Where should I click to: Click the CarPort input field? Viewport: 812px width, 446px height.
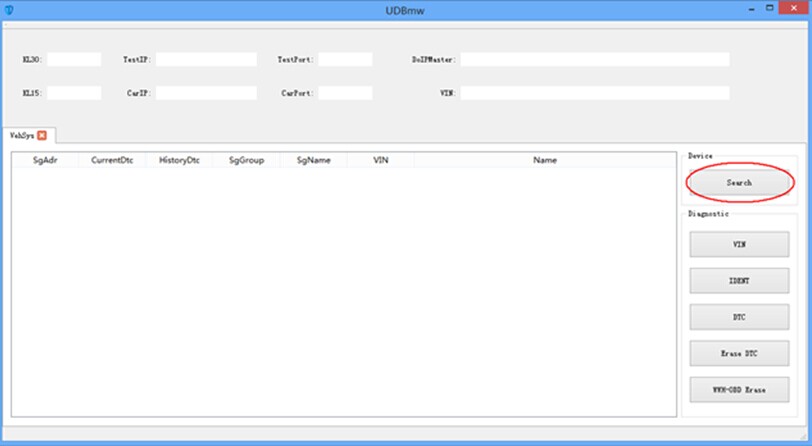pyautogui.click(x=345, y=93)
